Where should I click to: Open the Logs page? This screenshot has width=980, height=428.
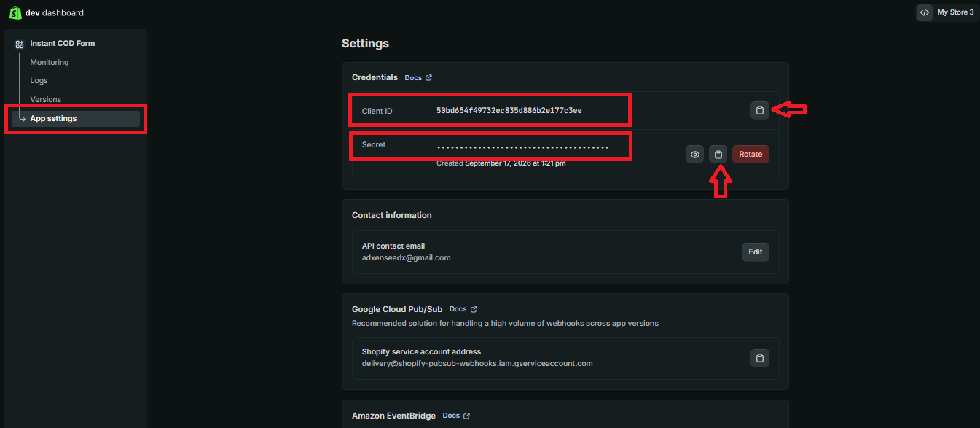39,80
